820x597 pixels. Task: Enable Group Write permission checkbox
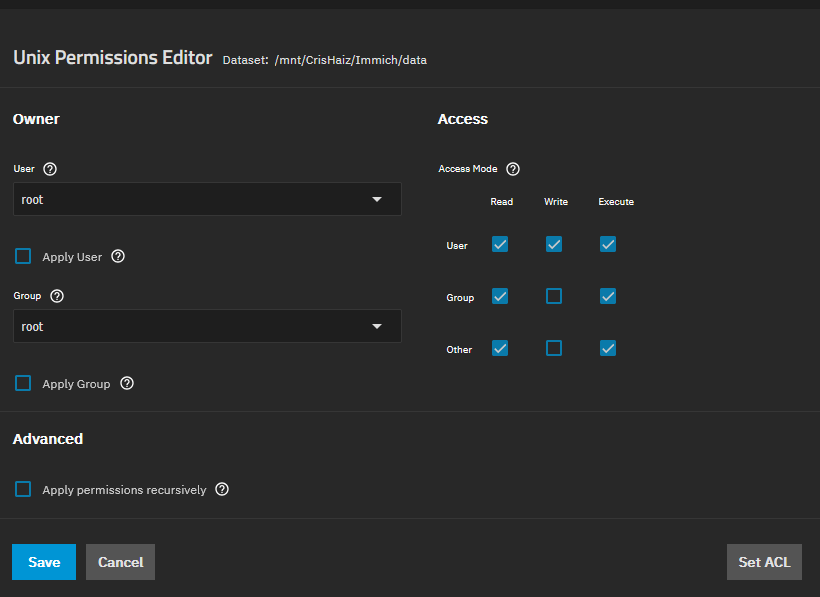554,296
